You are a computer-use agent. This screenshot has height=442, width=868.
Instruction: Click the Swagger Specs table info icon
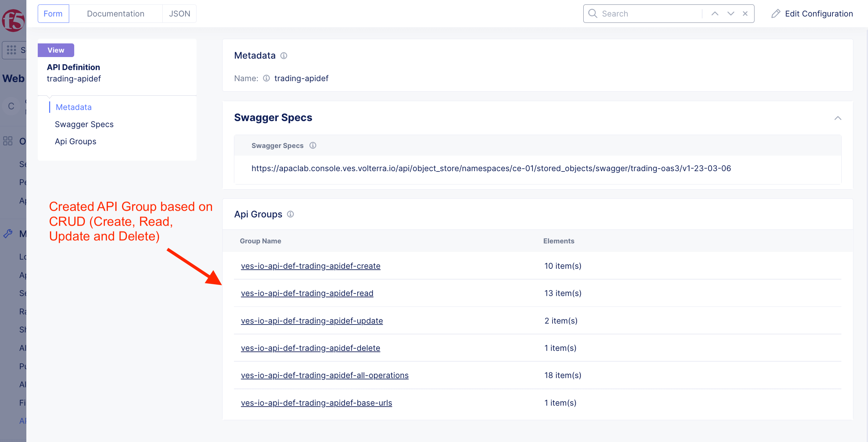coord(313,146)
